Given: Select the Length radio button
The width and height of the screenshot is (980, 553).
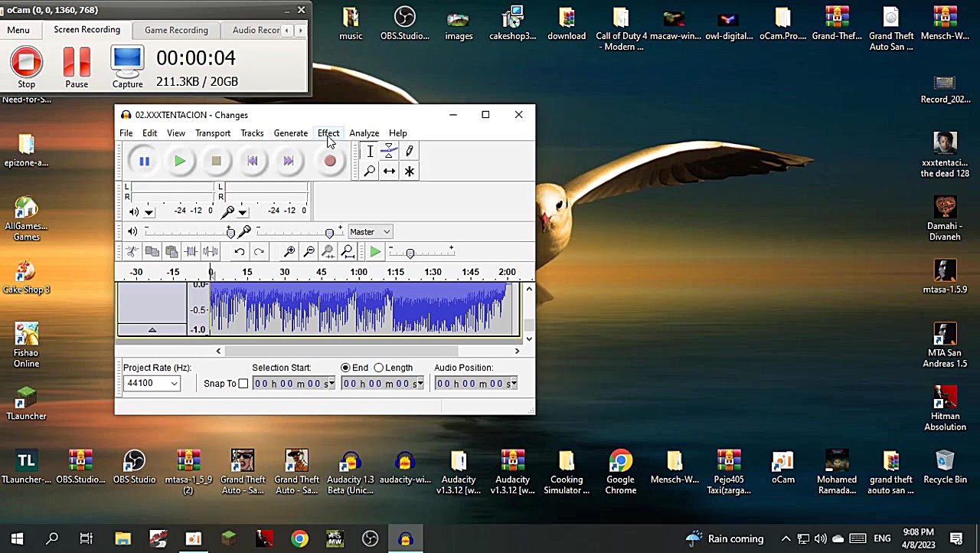Looking at the screenshot, I should pos(379,368).
